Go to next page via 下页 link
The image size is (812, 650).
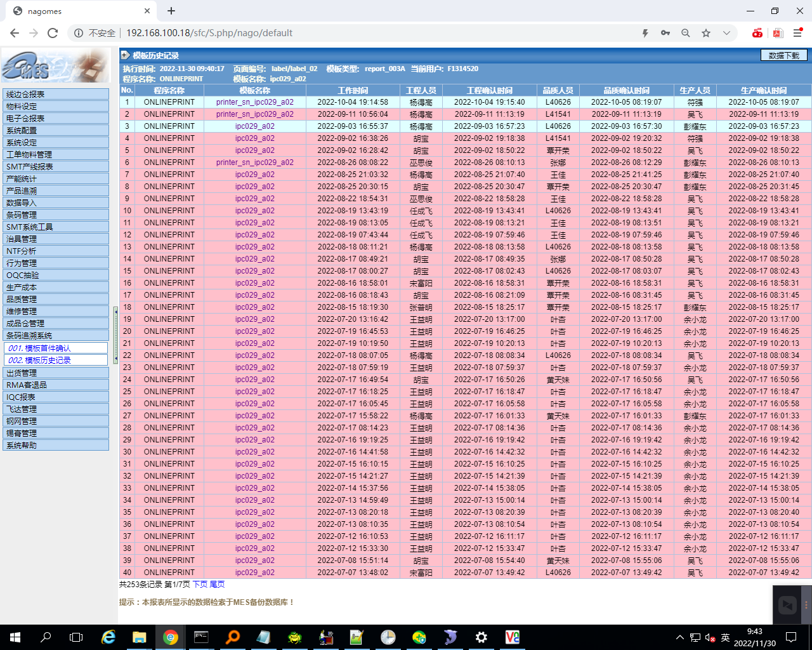pyautogui.click(x=200, y=584)
